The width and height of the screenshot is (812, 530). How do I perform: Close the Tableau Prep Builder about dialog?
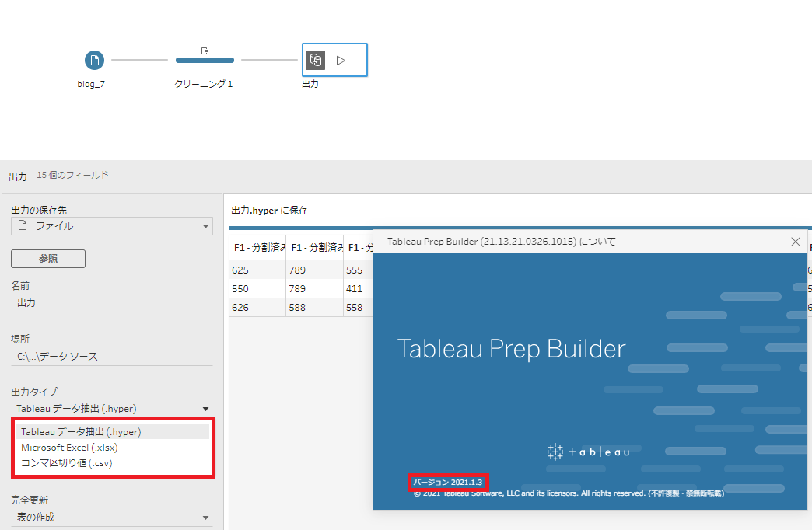click(796, 242)
